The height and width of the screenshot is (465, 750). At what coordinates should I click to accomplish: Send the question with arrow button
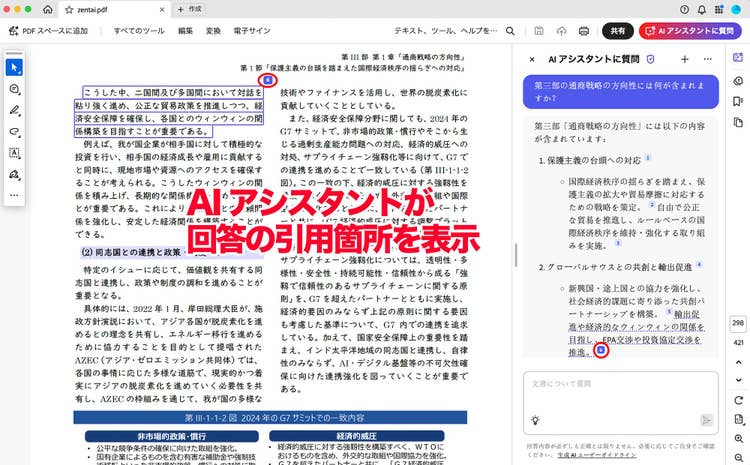click(x=706, y=420)
